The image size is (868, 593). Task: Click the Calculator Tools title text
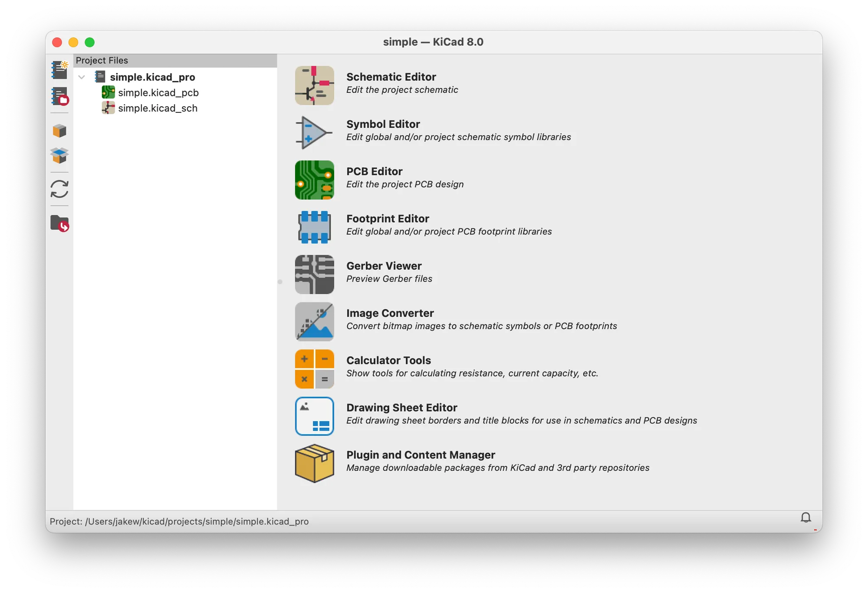coord(388,360)
